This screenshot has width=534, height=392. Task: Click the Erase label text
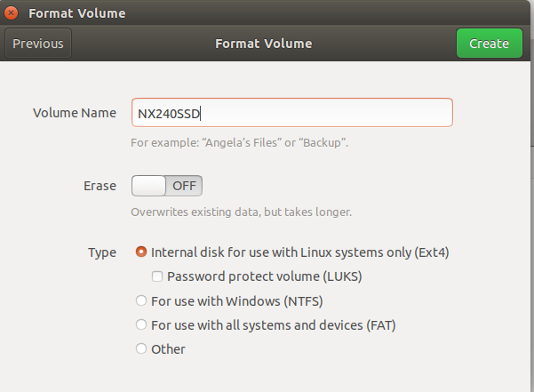point(100,186)
